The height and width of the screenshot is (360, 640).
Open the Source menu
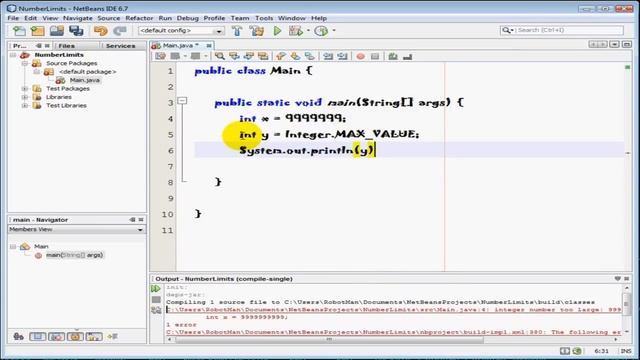coord(109,18)
